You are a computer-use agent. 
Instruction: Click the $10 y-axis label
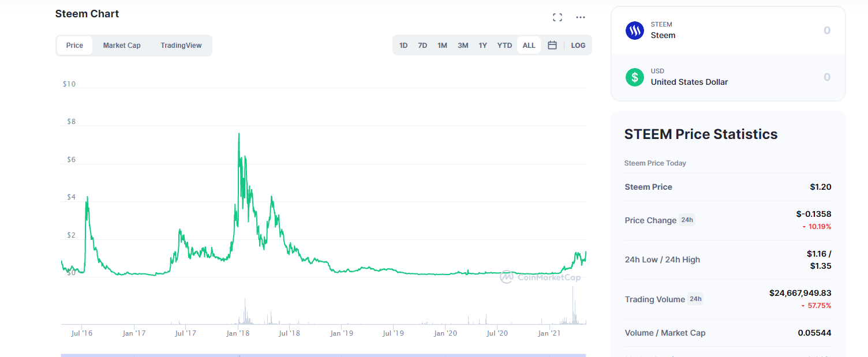pyautogui.click(x=69, y=84)
